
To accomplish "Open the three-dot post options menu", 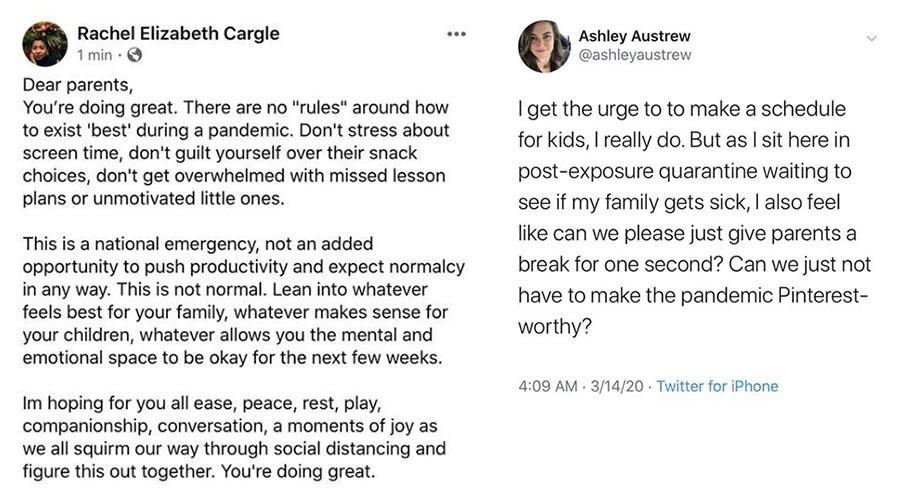I will coord(456,34).
